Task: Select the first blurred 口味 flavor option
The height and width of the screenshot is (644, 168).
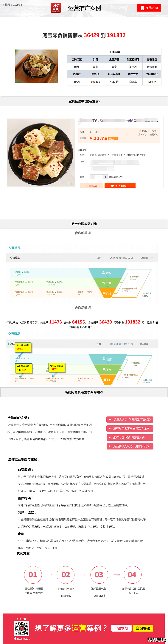Action: [102, 162]
